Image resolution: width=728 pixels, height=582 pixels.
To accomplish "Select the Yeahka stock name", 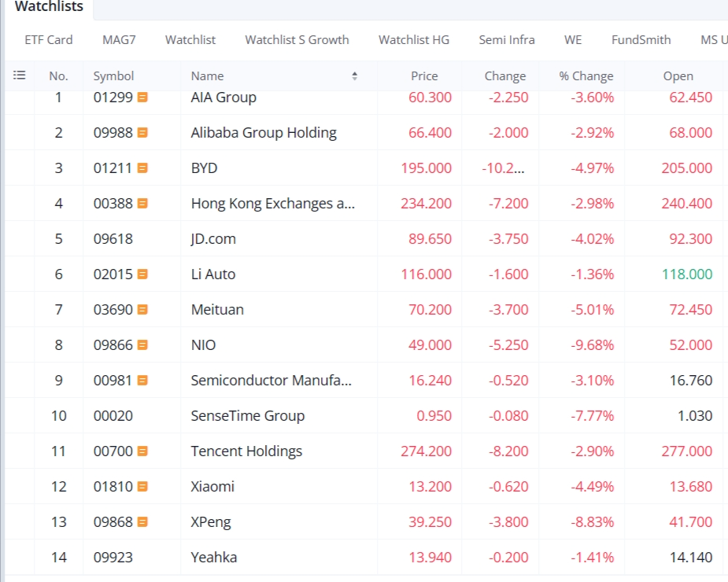I will [x=214, y=558].
